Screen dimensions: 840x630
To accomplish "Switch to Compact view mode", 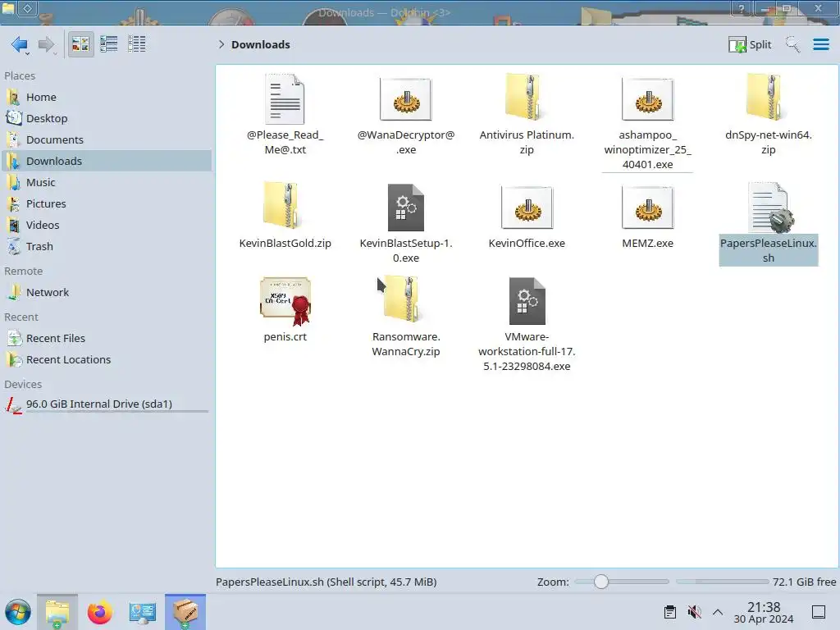I will pos(109,44).
